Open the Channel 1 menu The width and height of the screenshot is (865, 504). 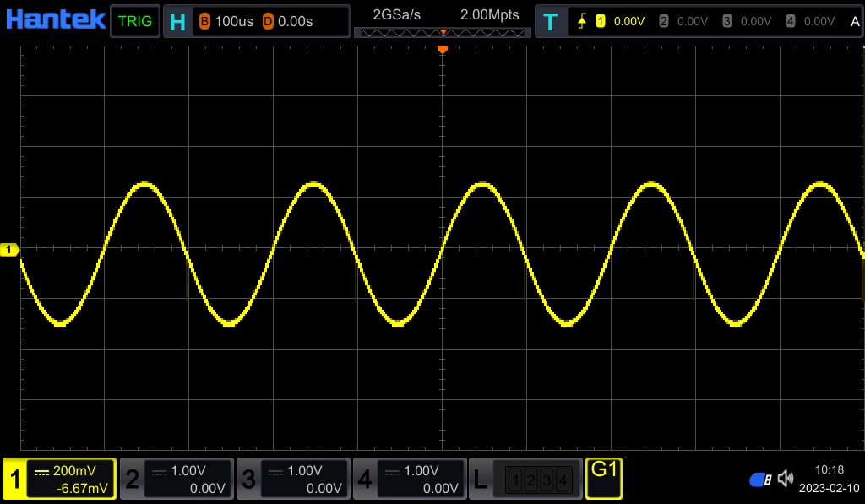tap(14, 479)
